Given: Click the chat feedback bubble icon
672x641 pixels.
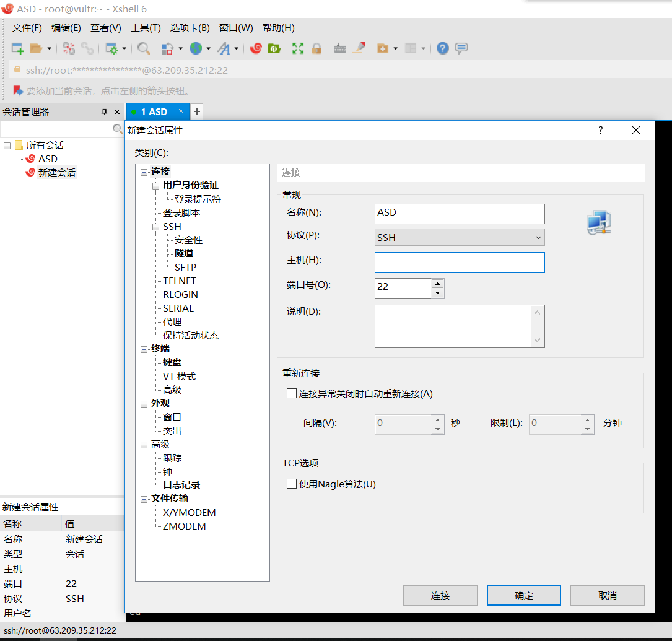Looking at the screenshot, I should click(x=461, y=48).
